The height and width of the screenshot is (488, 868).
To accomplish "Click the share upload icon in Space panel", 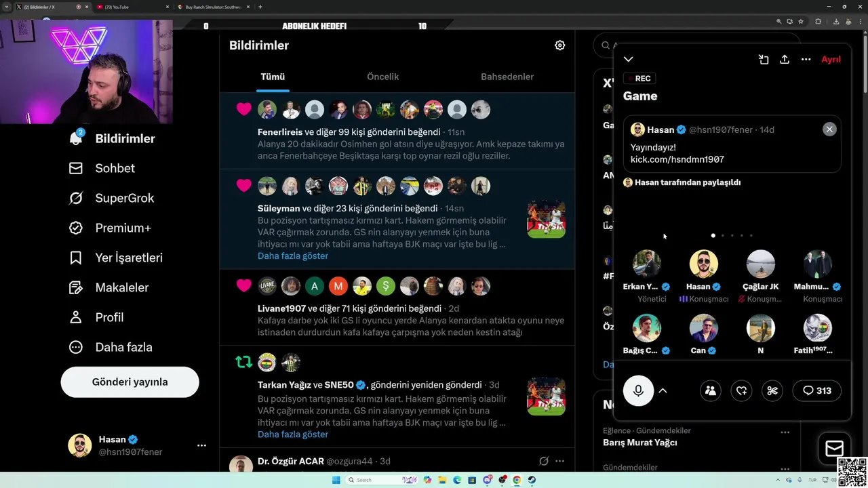I will click(785, 60).
